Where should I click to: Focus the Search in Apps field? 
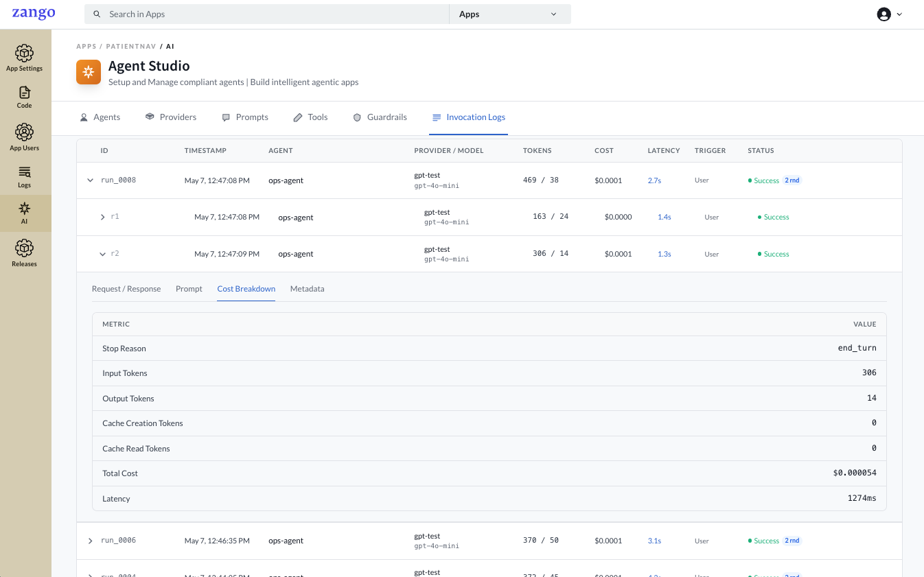point(266,14)
